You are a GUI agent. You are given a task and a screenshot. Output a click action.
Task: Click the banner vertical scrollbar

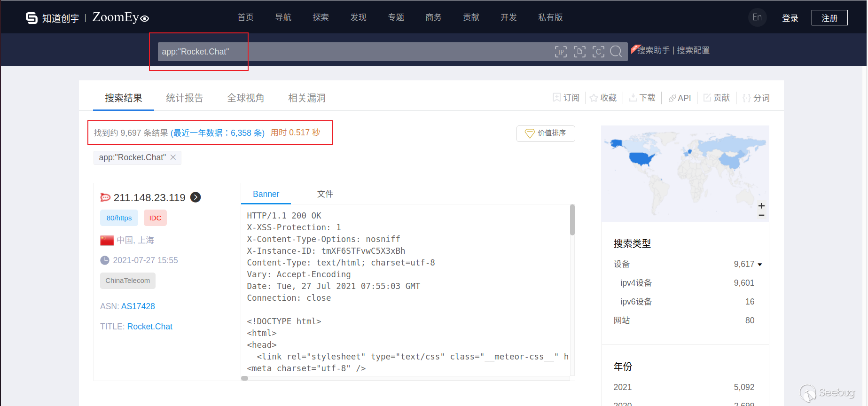coord(572,219)
